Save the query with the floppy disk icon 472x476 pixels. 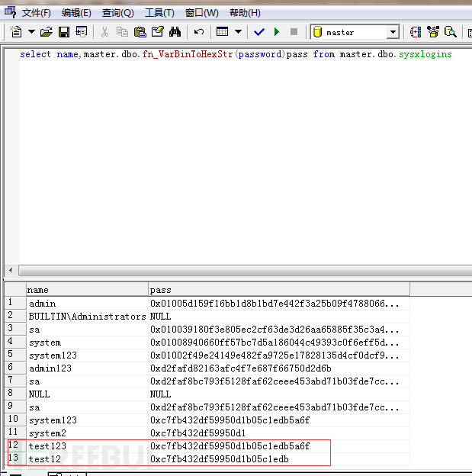(64, 32)
